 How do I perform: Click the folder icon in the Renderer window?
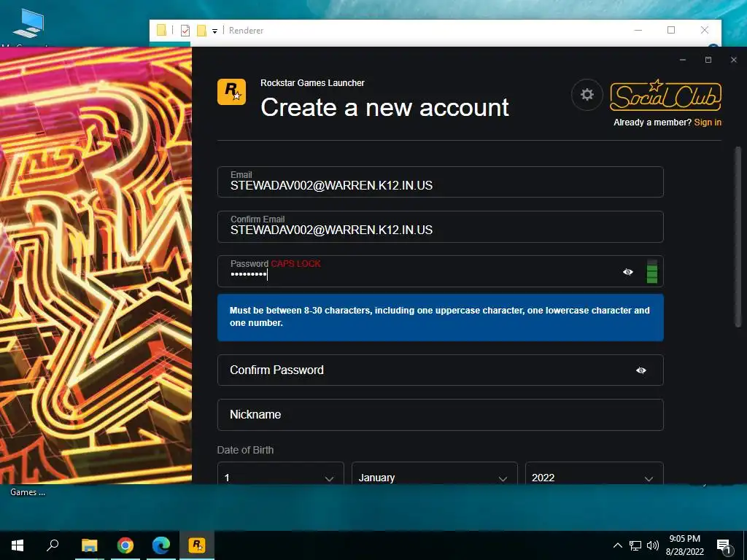[161, 31]
